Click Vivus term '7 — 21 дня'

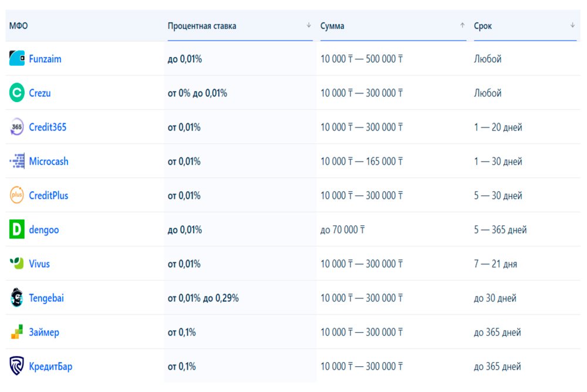[x=495, y=264]
